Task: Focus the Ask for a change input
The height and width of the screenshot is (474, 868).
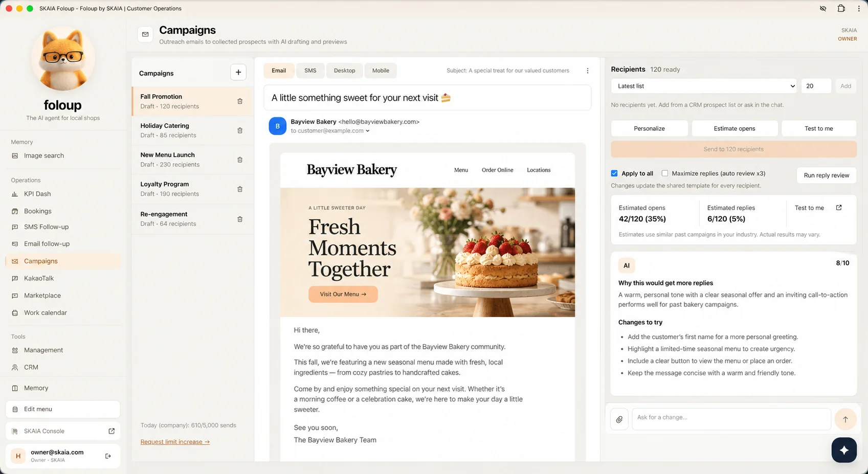Action: coord(731,419)
